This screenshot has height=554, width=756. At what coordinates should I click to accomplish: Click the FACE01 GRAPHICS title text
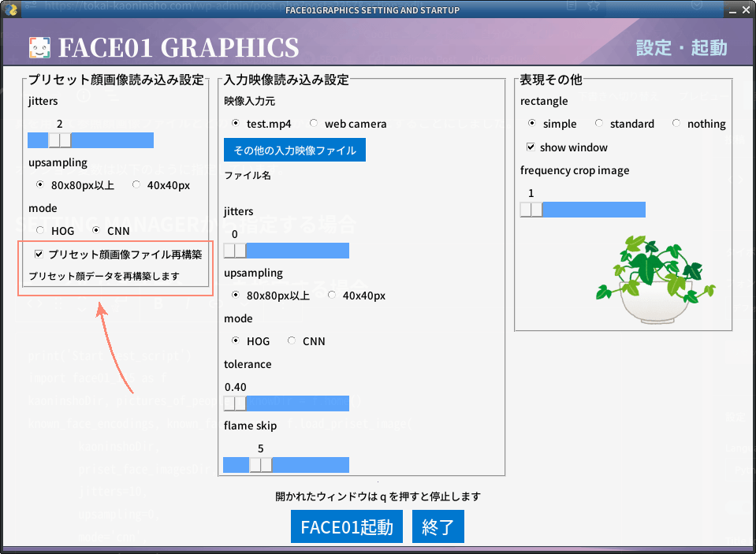click(179, 48)
